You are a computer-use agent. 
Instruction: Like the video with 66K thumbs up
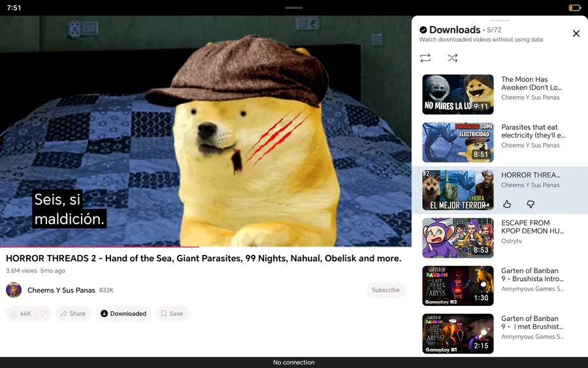pyautogui.click(x=21, y=314)
